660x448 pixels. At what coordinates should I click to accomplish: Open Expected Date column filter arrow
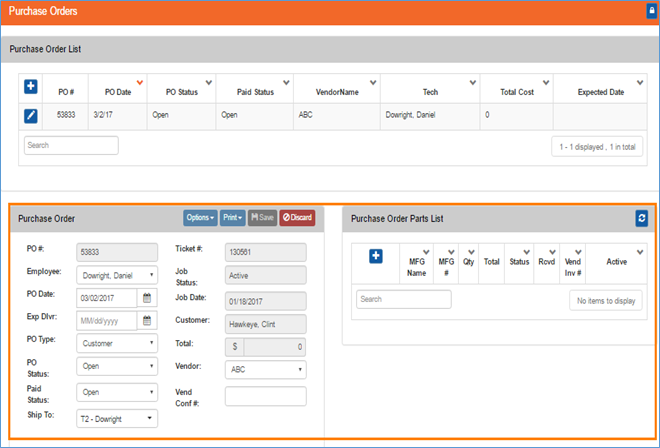[x=640, y=83]
